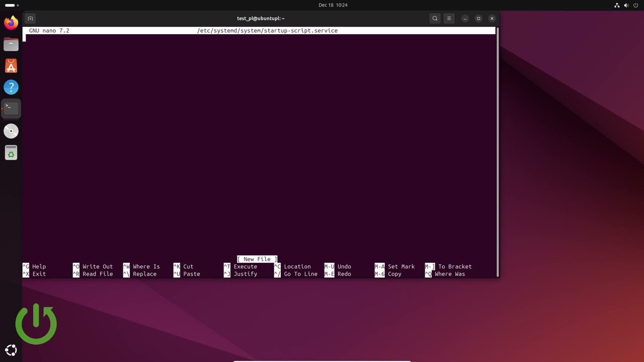
Task: Open Firefox from the dock
Action: pos(11,23)
